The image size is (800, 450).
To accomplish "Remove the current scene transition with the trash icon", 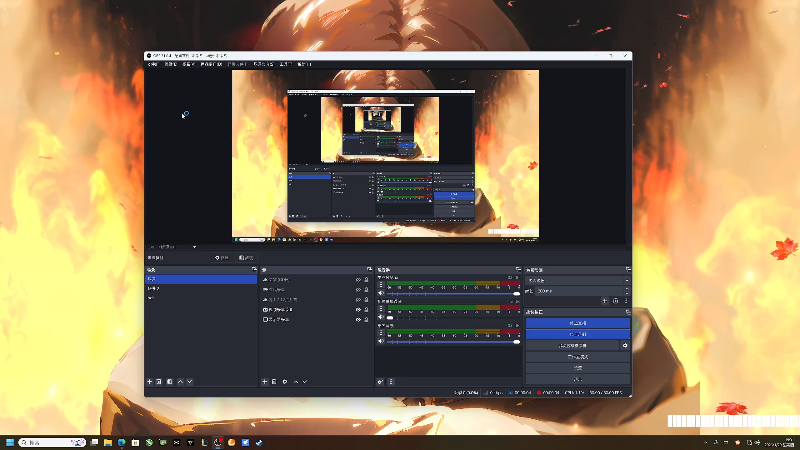I will 615,301.
